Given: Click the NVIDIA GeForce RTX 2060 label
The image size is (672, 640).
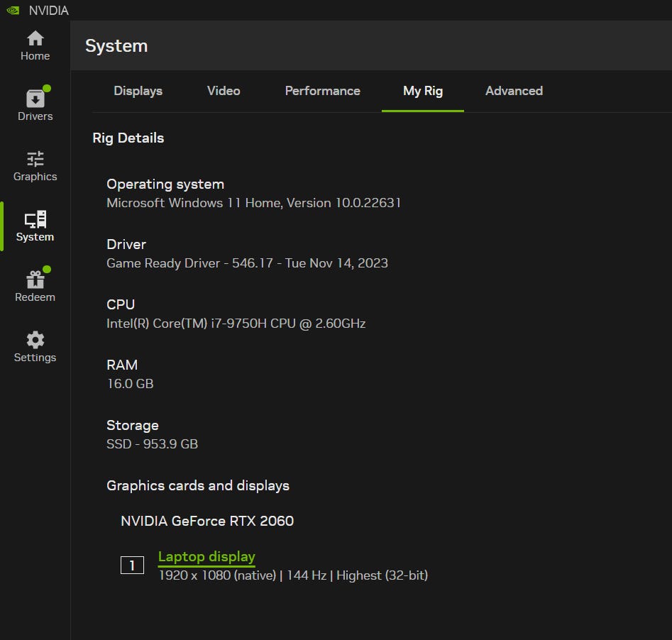Looking at the screenshot, I should (207, 521).
